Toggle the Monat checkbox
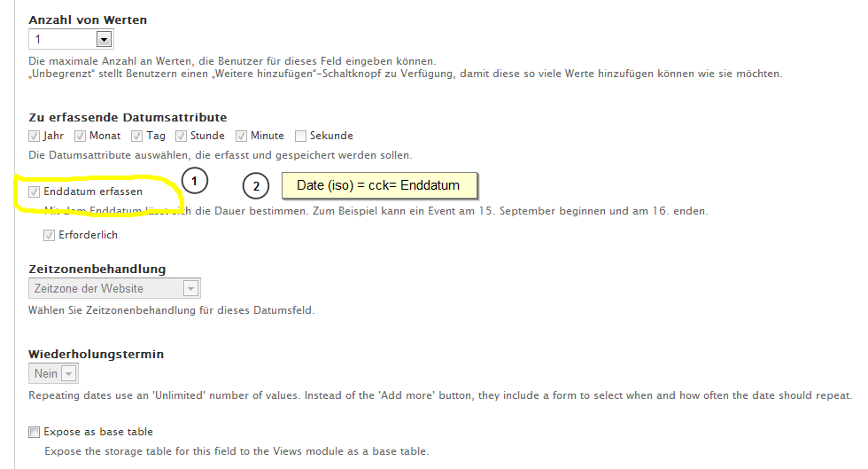 [80, 136]
